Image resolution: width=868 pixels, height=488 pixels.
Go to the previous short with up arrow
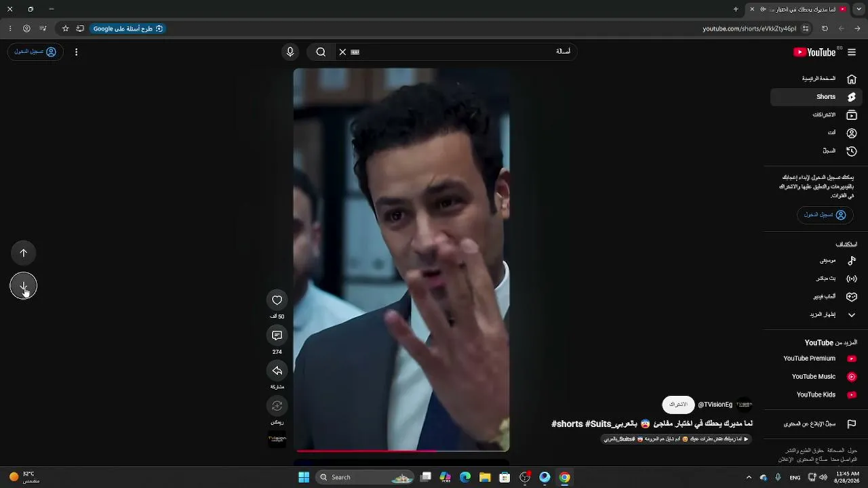[x=23, y=253]
